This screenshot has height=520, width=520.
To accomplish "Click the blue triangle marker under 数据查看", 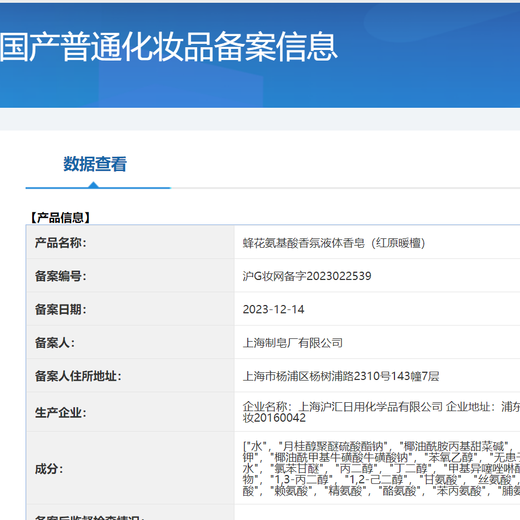I will coord(94,185).
